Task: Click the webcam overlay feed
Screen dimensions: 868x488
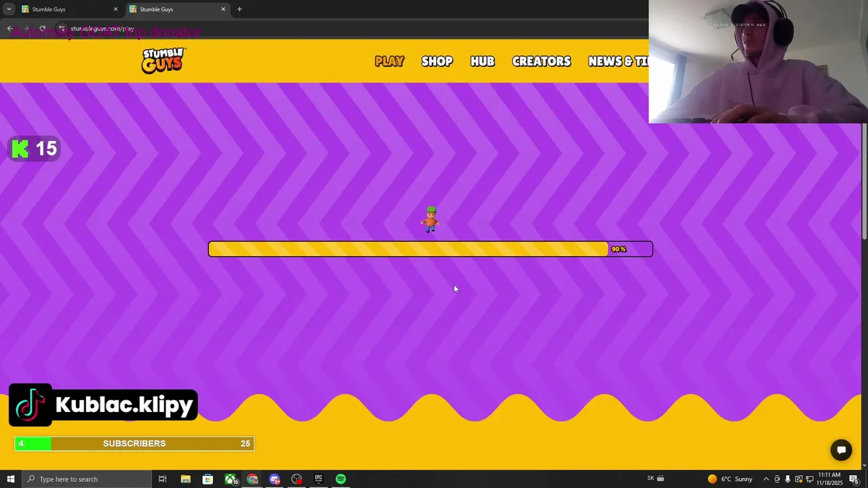Action: [758, 62]
